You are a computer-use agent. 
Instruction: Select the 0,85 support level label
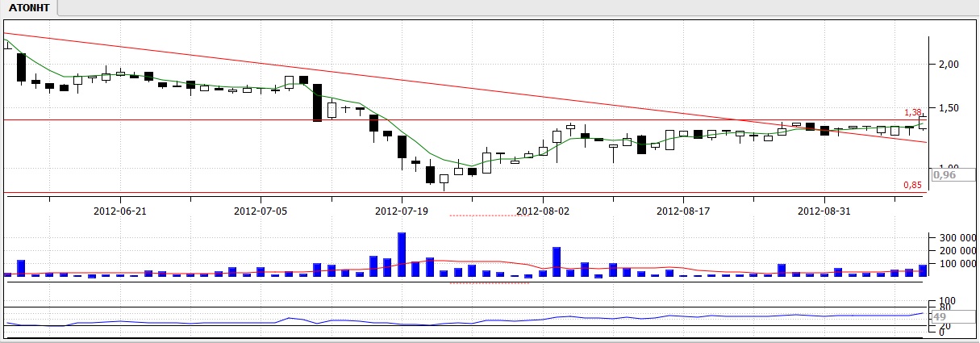(912, 185)
